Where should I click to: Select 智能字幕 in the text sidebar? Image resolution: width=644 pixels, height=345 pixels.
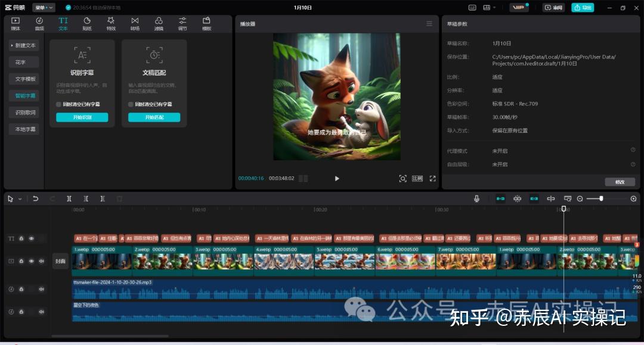coord(24,95)
